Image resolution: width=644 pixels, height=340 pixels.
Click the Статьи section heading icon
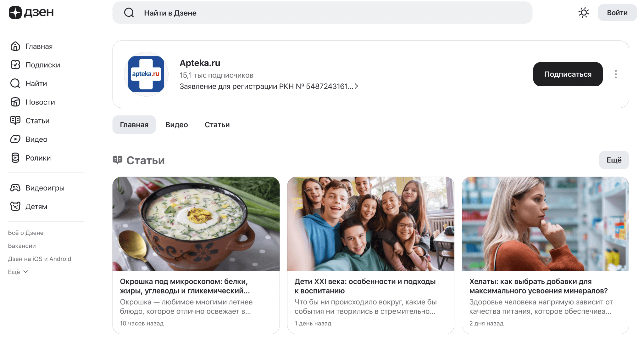click(118, 160)
